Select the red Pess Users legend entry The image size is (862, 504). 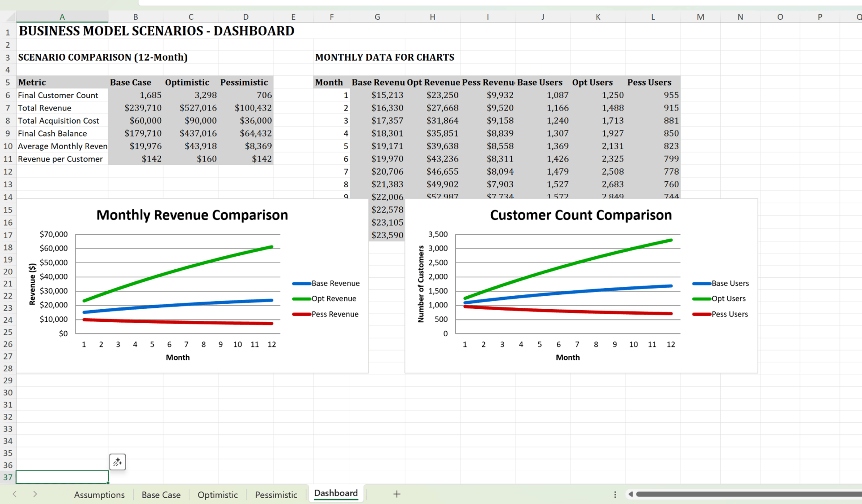(x=729, y=314)
